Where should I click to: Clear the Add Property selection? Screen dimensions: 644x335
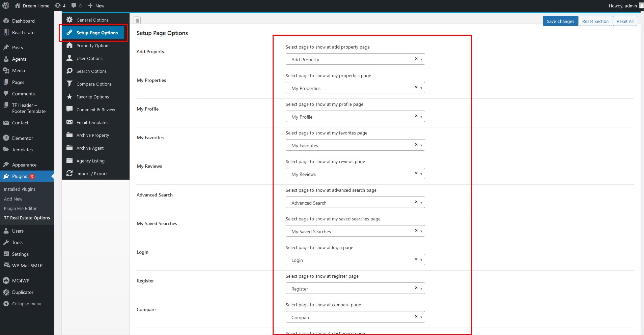pos(416,59)
